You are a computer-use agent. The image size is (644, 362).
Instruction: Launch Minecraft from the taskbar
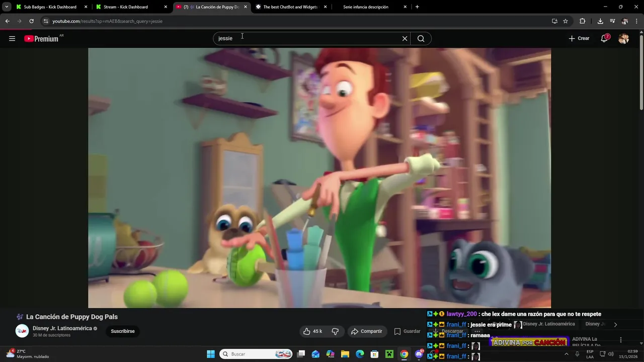click(x=389, y=354)
